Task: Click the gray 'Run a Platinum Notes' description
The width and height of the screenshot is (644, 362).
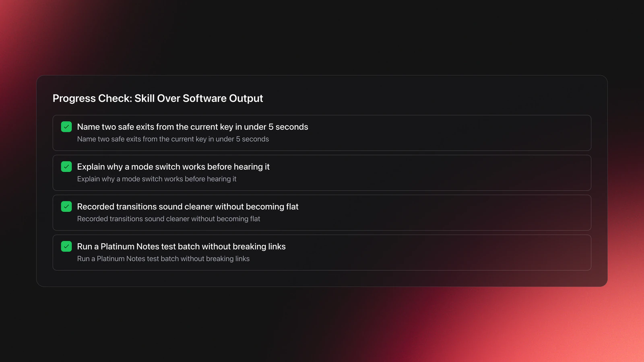Action: pyautogui.click(x=163, y=259)
